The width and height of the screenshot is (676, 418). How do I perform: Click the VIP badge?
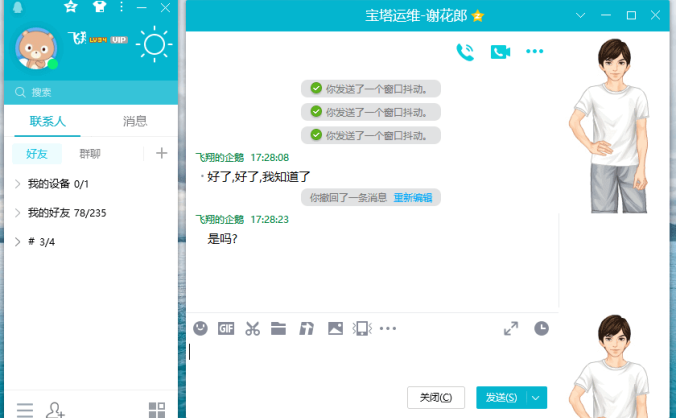tap(119, 40)
